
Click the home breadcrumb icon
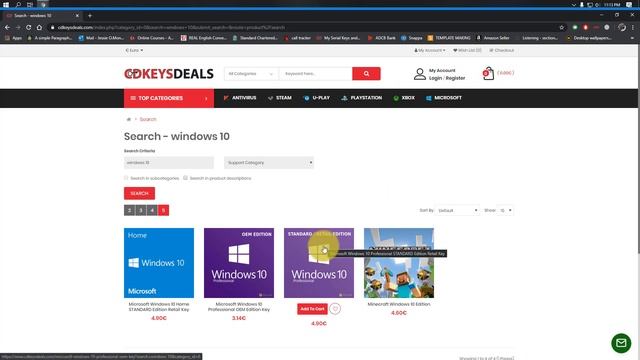pos(129,119)
